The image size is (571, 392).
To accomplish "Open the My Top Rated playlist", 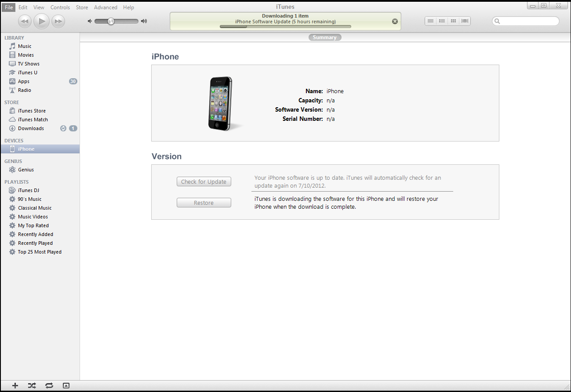I will (x=40, y=225).
